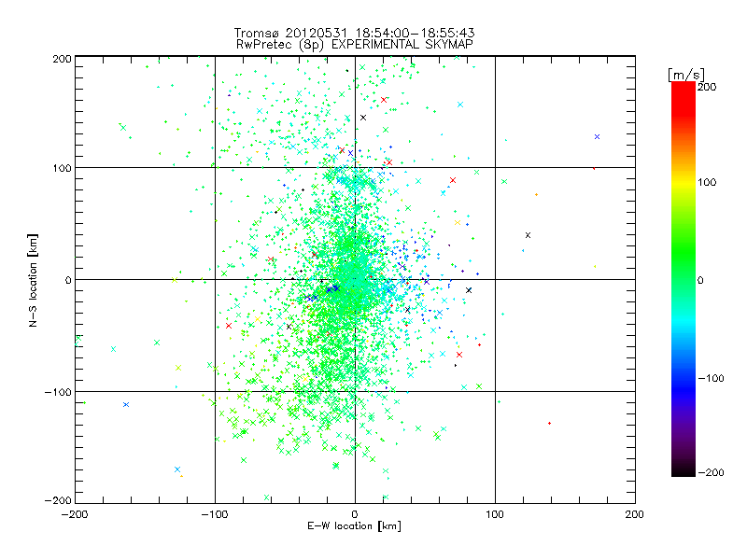Click x-axis tick label '-100'
Viewport: 747px width, 560px height.
click(215, 514)
